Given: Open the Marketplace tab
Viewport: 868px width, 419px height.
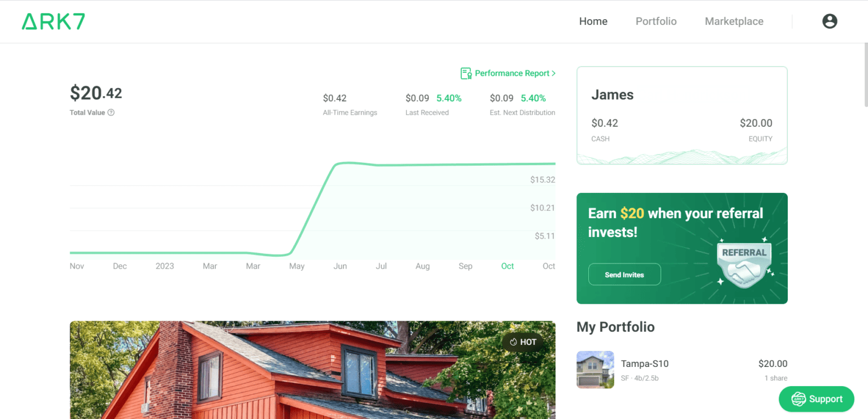Looking at the screenshot, I should pyautogui.click(x=734, y=21).
